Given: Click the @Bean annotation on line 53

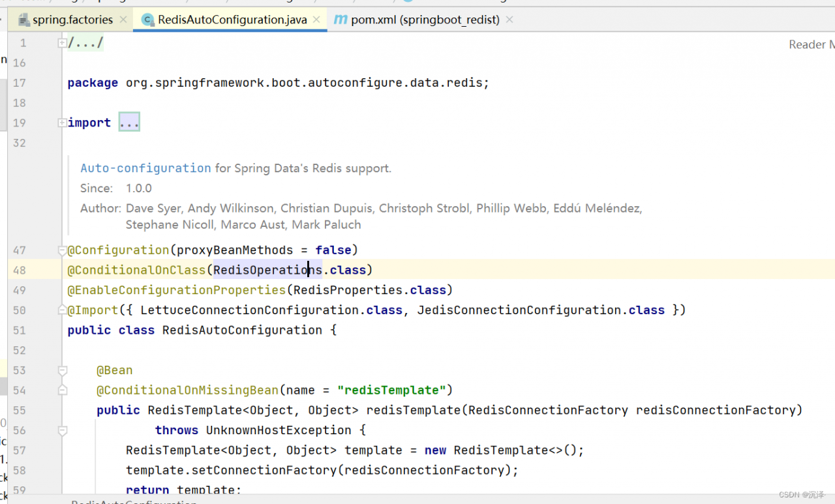Looking at the screenshot, I should point(115,370).
